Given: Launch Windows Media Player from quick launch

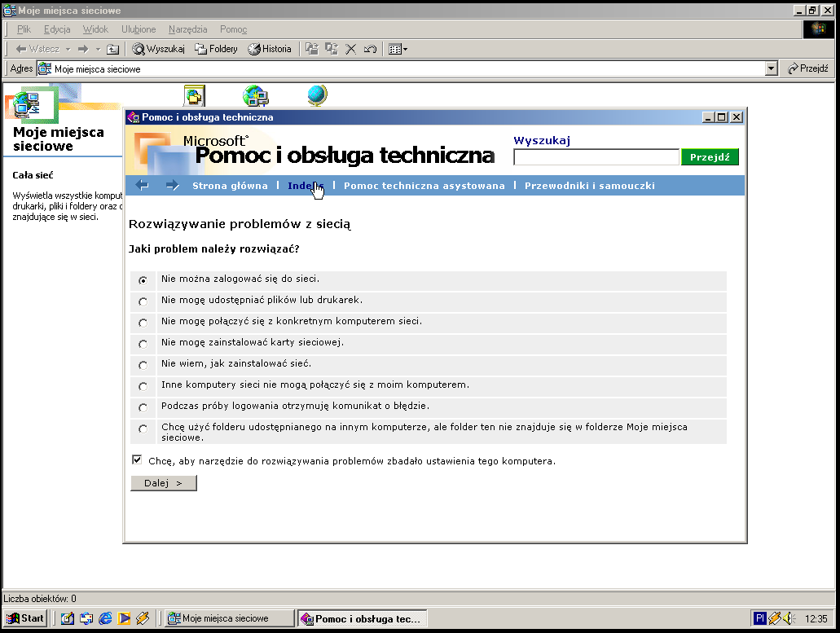Looking at the screenshot, I should coord(125,618).
